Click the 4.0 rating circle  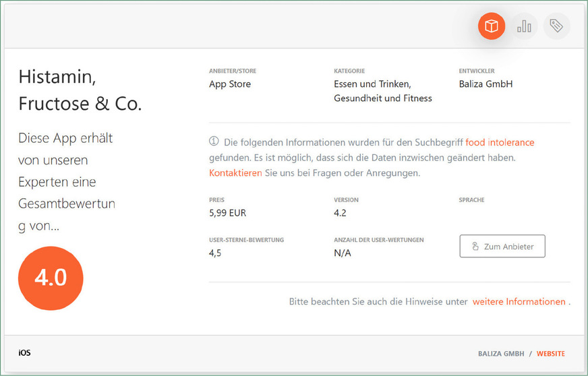(51, 278)
